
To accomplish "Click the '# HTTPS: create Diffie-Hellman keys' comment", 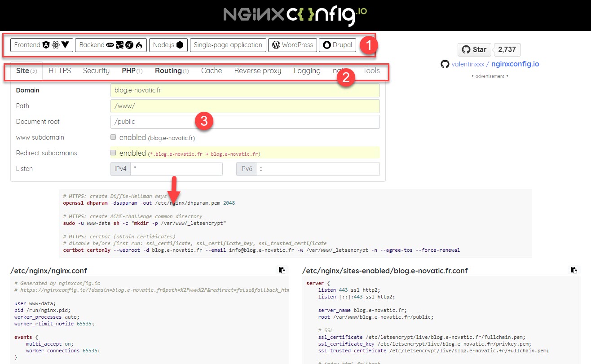I will click(115, 196).
